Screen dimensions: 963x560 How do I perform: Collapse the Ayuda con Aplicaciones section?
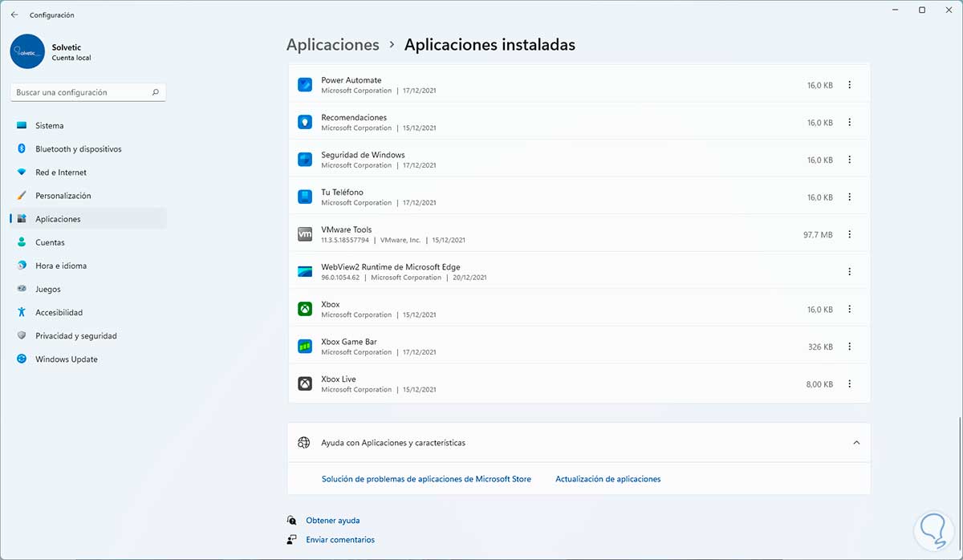(x=856, y=443)
